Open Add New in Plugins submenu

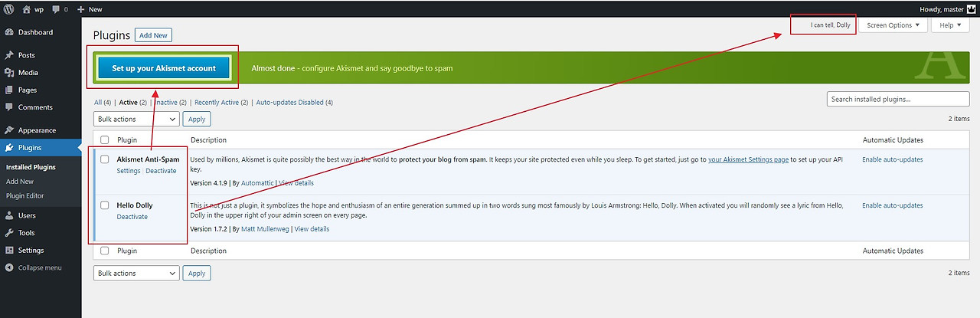point(20,182)
